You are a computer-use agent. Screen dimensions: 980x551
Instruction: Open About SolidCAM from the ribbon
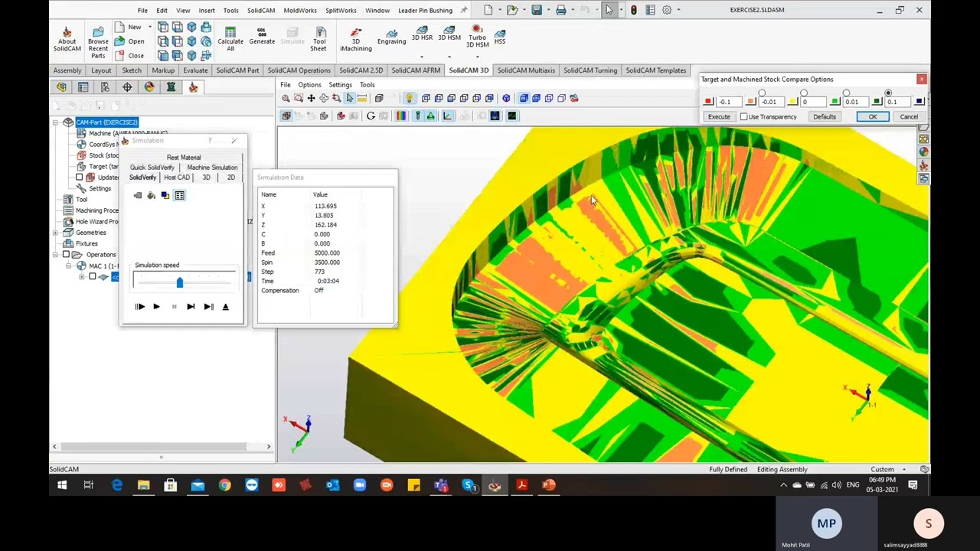(67, 40)
